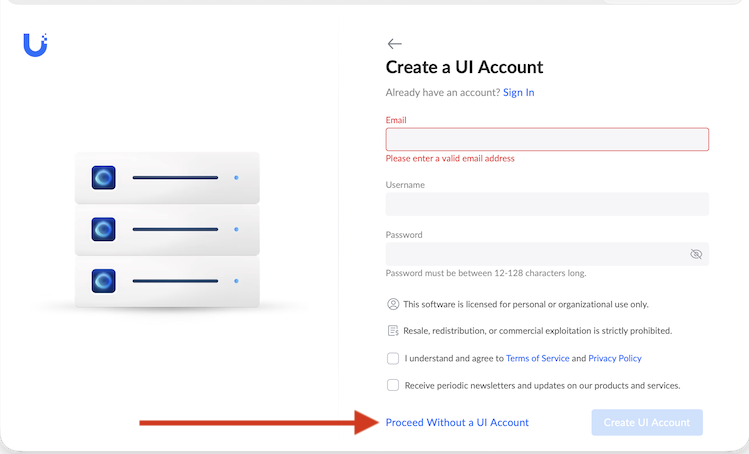Click the top server status indicator dot
This screenshot has height=454, width=749.
[x=236, y=178]
